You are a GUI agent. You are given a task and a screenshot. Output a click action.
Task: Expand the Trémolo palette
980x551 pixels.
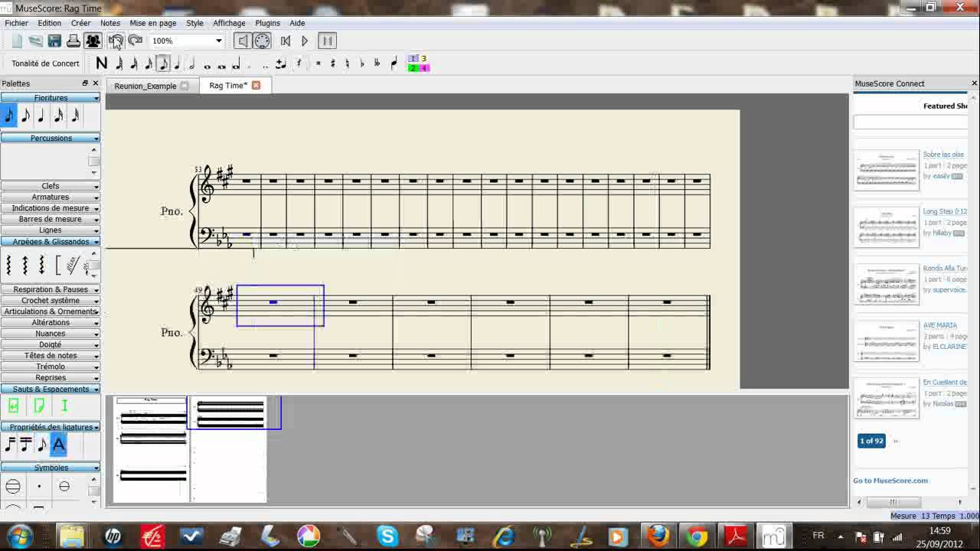tap(51, 367)
